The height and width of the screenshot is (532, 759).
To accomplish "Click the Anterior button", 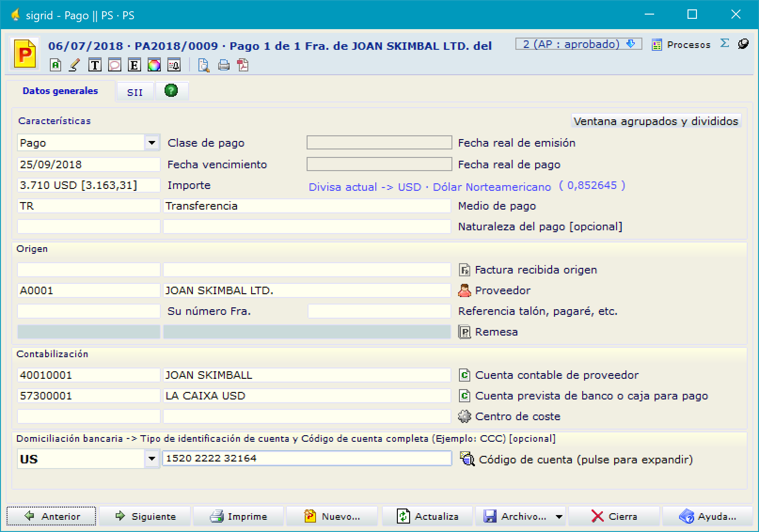I will 51,516.
